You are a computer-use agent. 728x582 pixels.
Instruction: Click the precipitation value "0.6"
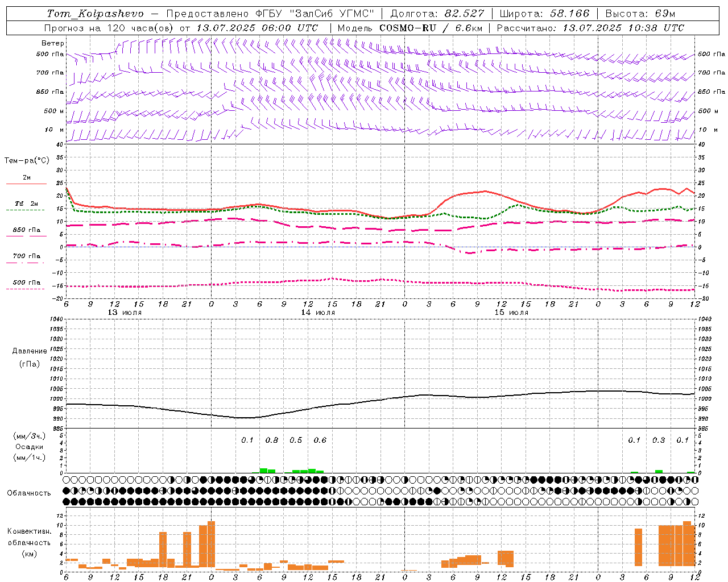(320, 440)
